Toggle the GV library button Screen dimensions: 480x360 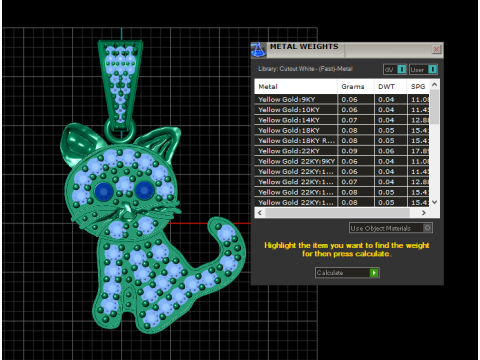click(x=395, y=69)
